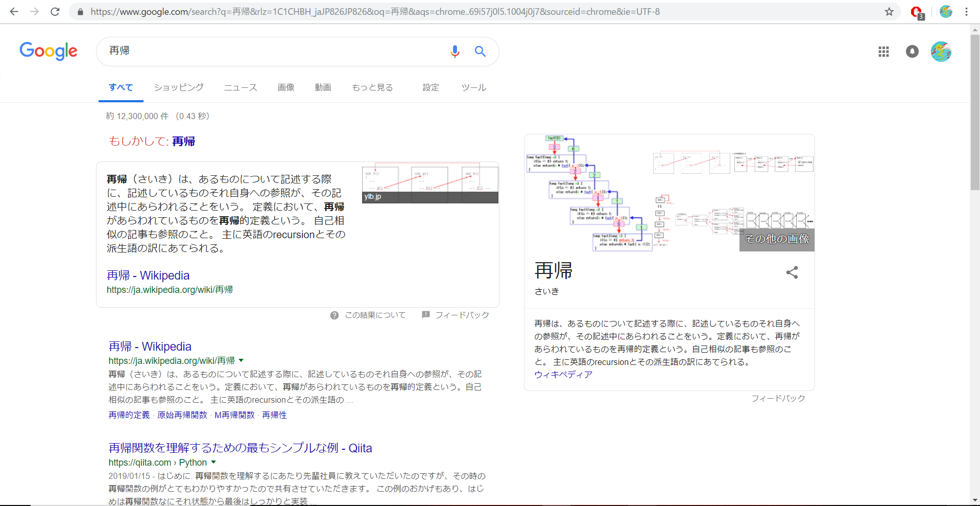Open the ウィキペディア link in knowledge panel
Image resolution: width=980 pixels, height=506 pixels.
pos(563,375)
